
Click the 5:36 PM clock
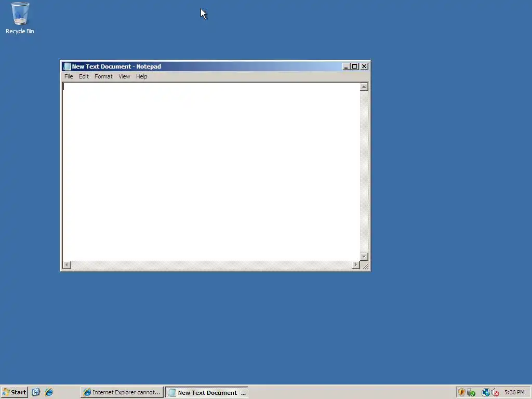[514, 393]
